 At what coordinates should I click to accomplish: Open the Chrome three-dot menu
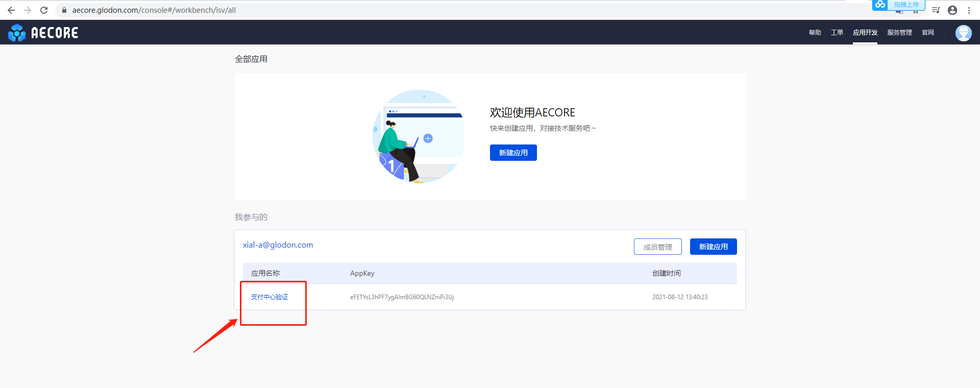click(x=969, y=10)
